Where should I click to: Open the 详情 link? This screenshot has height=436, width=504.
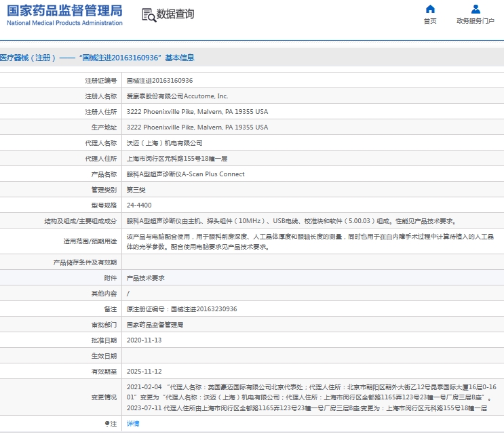[x=133, y=424]
